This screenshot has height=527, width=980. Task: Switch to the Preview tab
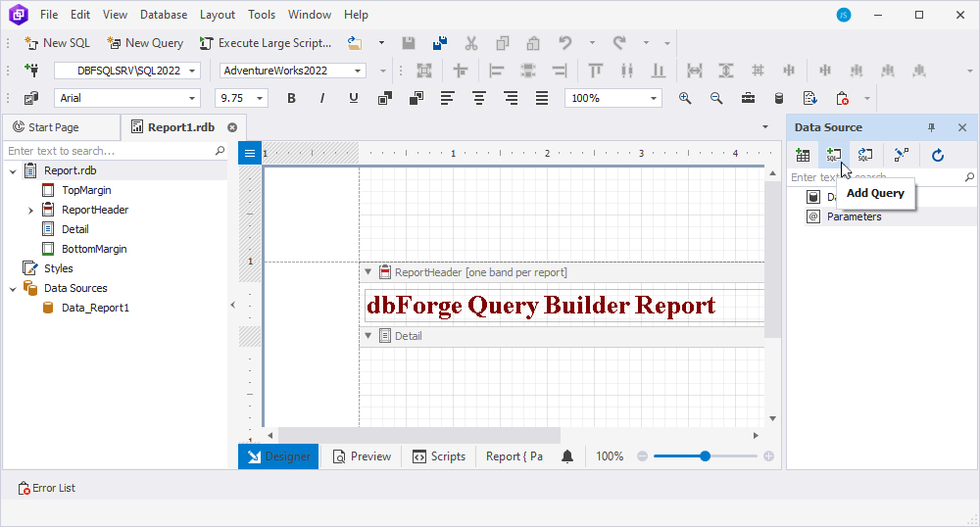[363, 456]
